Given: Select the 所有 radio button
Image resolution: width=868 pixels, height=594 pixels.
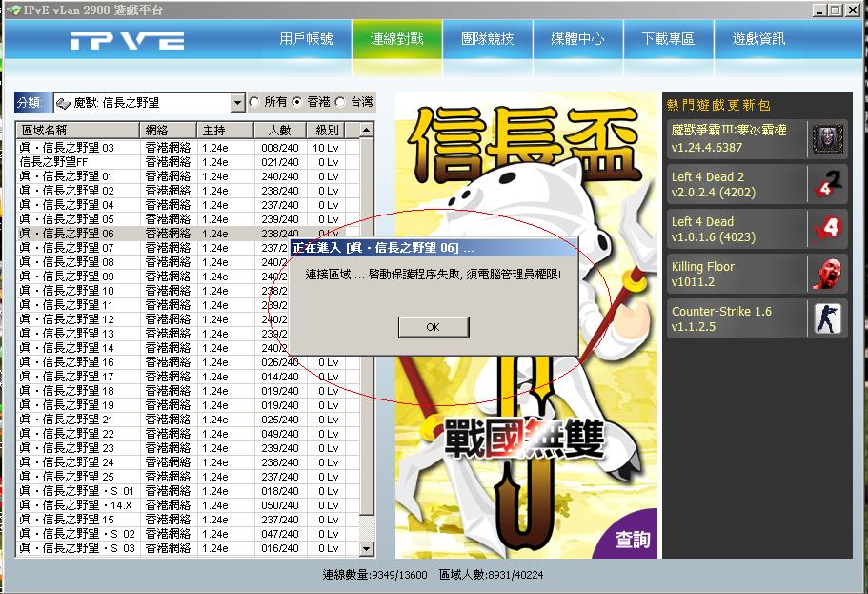Looking at the screenshot, I should point(254,102).
